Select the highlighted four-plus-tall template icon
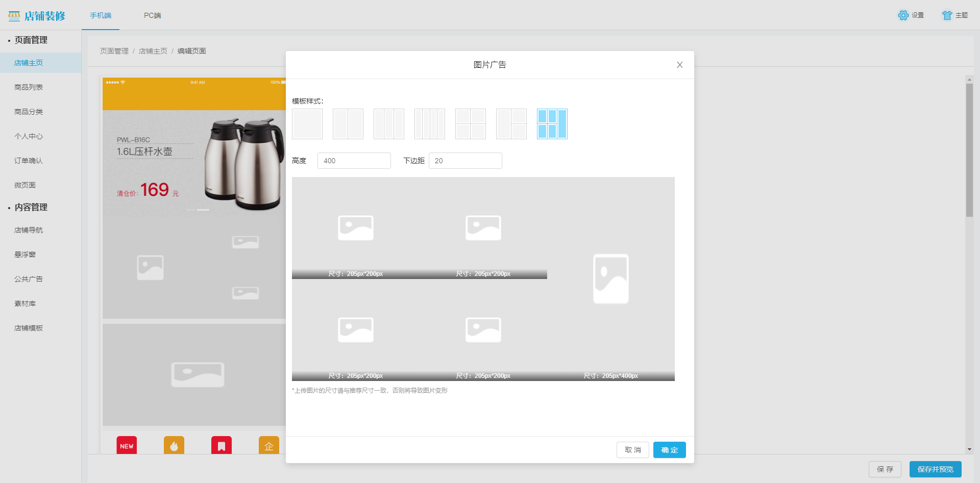 tap(552, 124)
